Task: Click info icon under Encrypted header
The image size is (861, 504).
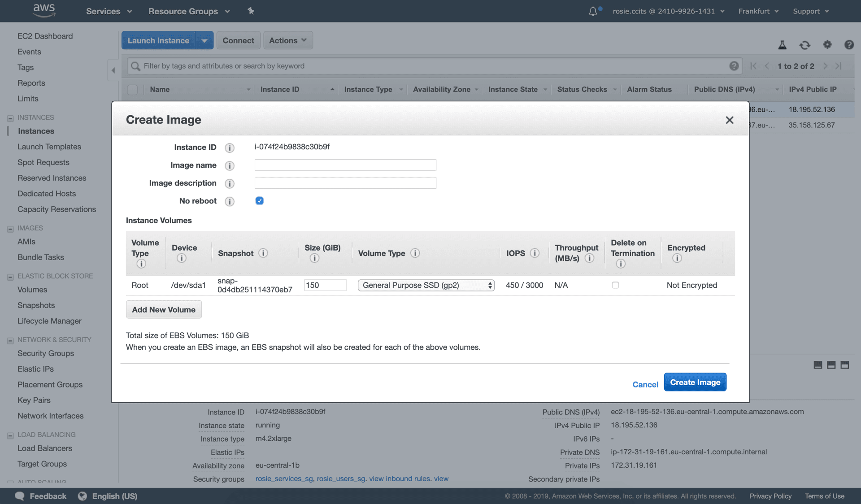Action: click(677, 258)
